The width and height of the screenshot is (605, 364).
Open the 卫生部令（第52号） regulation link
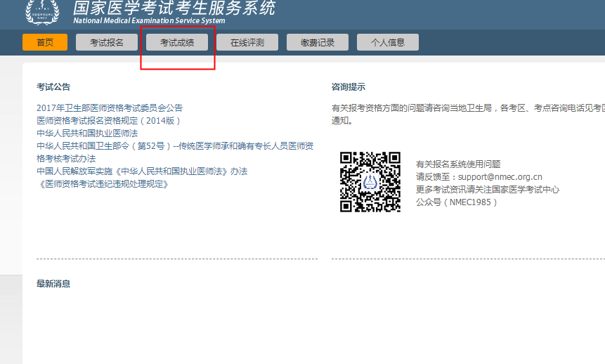174,146
